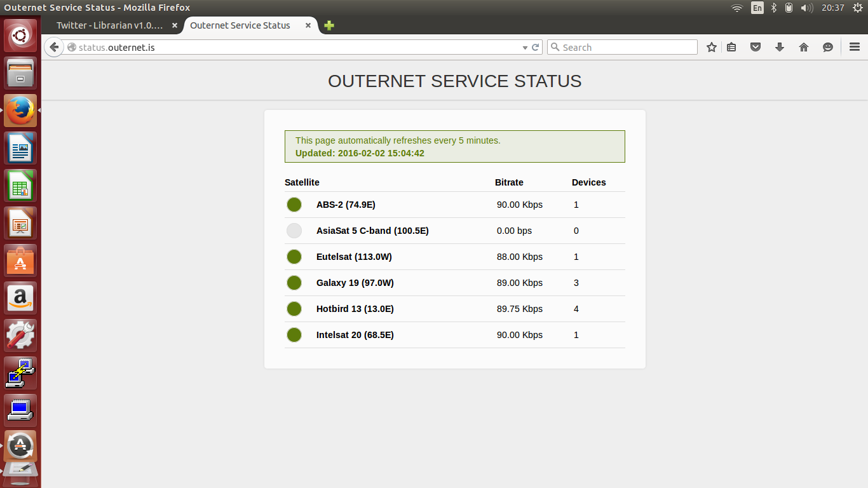The image size is (868, 488).
Task: Click the Firefox launcher icon
Action: click(20, 111)
